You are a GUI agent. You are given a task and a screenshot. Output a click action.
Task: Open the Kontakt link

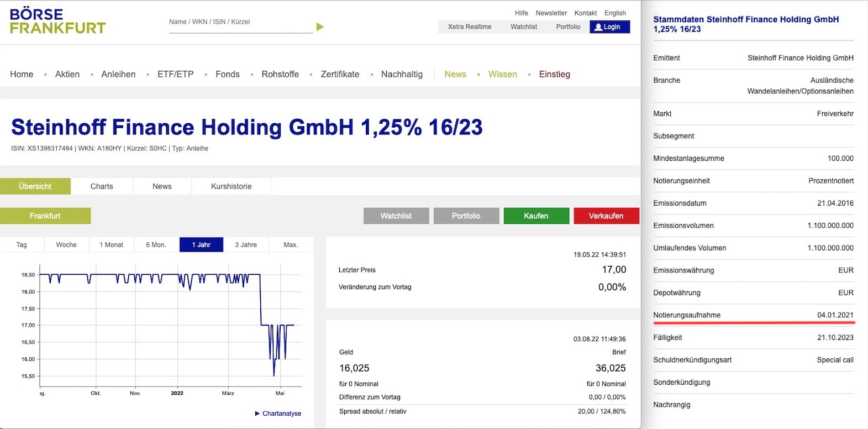tap(586, 13)
